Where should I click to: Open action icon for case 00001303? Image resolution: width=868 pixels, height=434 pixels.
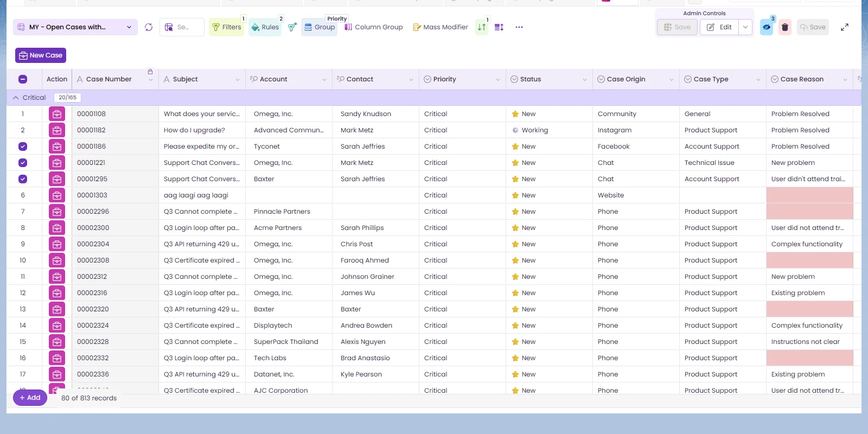point(57,195)
